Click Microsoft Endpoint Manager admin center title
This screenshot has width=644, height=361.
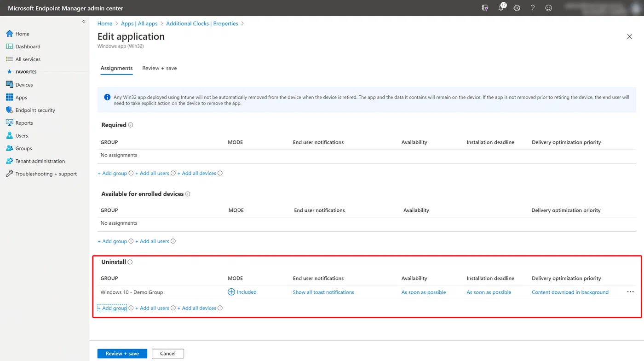[x=65, y=8]
